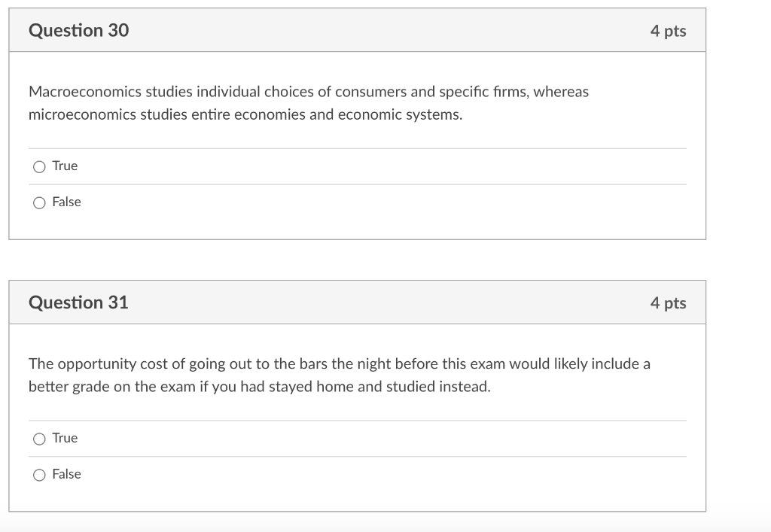Screen dimensions: 771x532
Task: Click the False label text under Question 31
Action: pos(66,475)
